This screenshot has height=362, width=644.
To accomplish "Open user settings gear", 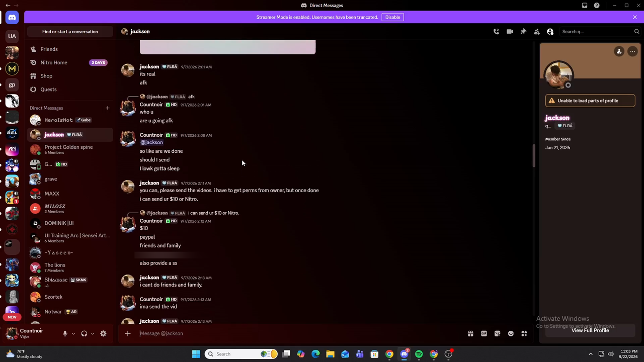I will coord(103,333).
